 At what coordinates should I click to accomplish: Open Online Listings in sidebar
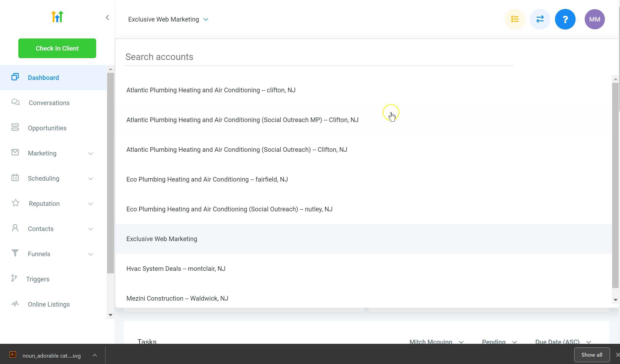coord(49,304)
